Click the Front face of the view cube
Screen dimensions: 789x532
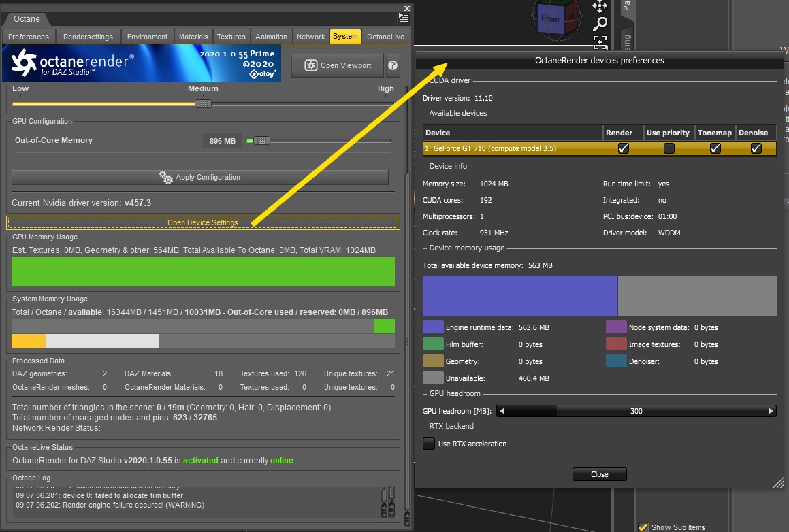[549, 19]
